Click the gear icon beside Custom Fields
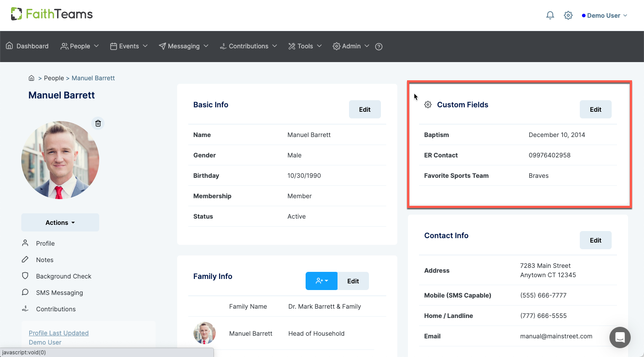 point(428,104)
